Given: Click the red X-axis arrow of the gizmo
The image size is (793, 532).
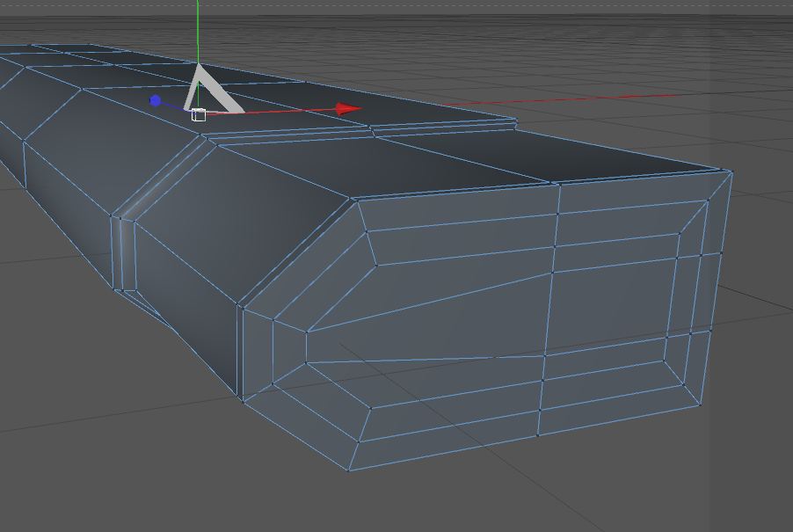Looking at the screenshot, I should (348, 109).
